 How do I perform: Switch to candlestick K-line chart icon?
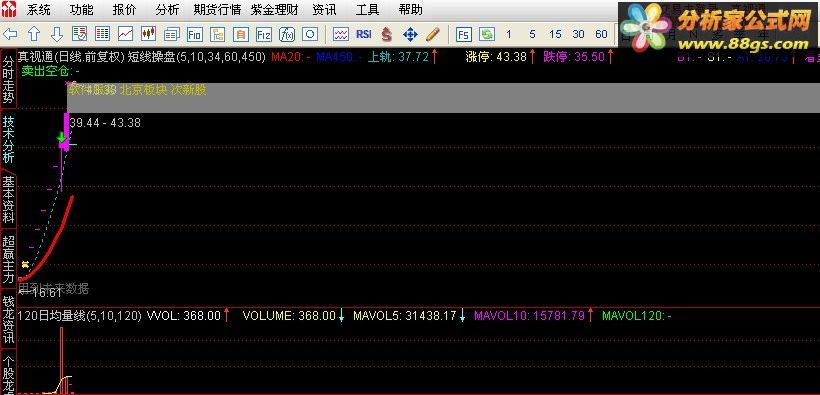(x=149, y=35)
